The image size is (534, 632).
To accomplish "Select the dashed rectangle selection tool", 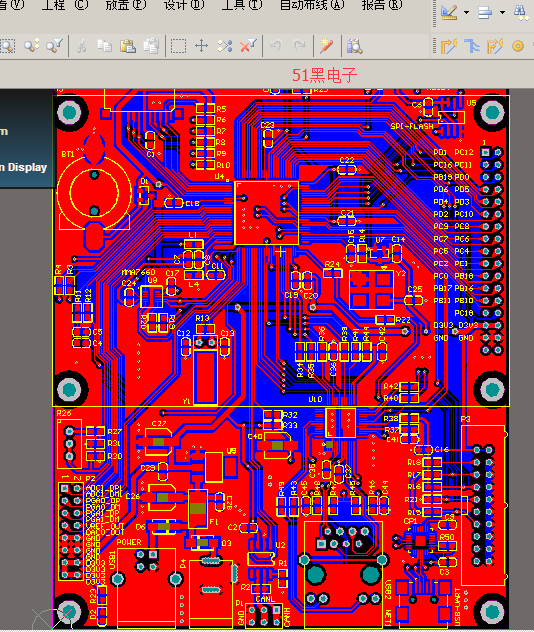I will tap(178, 46).
